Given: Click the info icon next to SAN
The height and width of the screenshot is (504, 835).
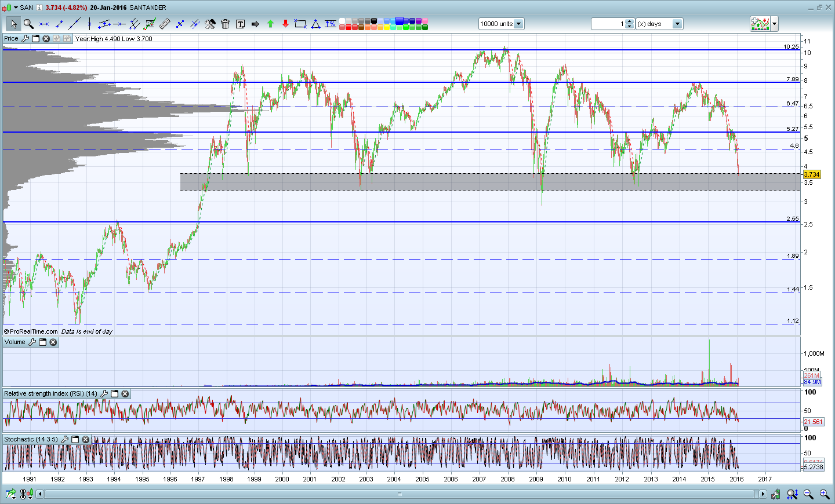Looking at the screenshot, I should 39,8.
